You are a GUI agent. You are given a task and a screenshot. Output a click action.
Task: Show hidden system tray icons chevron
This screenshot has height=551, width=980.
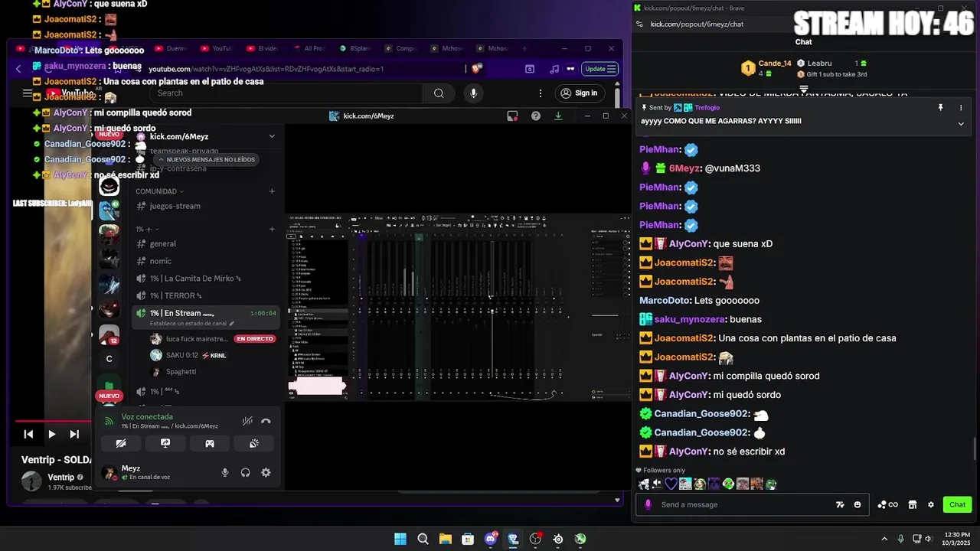(884, 539)
